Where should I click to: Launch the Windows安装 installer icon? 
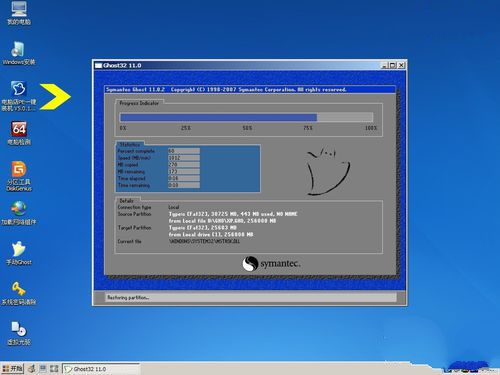click(x=19, y=53)
